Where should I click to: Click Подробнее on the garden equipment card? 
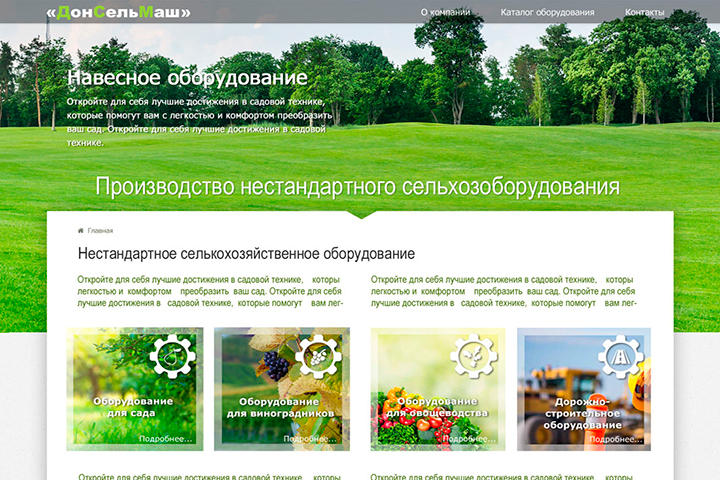pos(165,439)
